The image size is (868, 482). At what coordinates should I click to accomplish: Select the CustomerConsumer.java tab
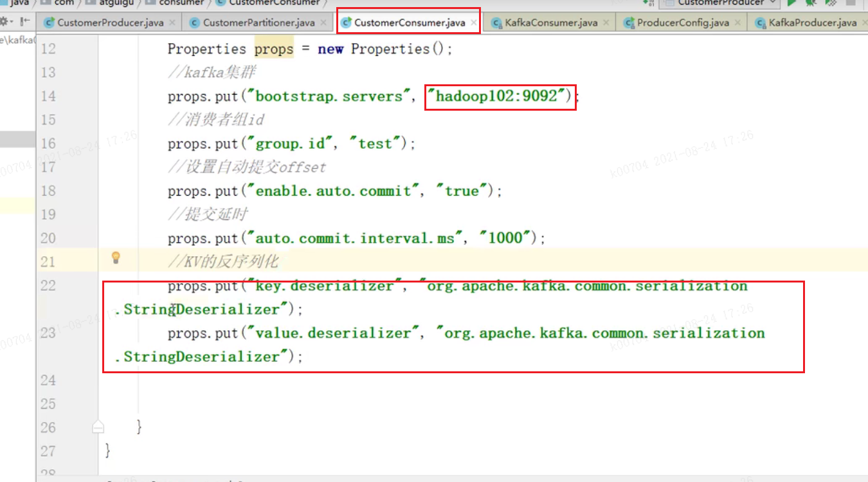410,23
